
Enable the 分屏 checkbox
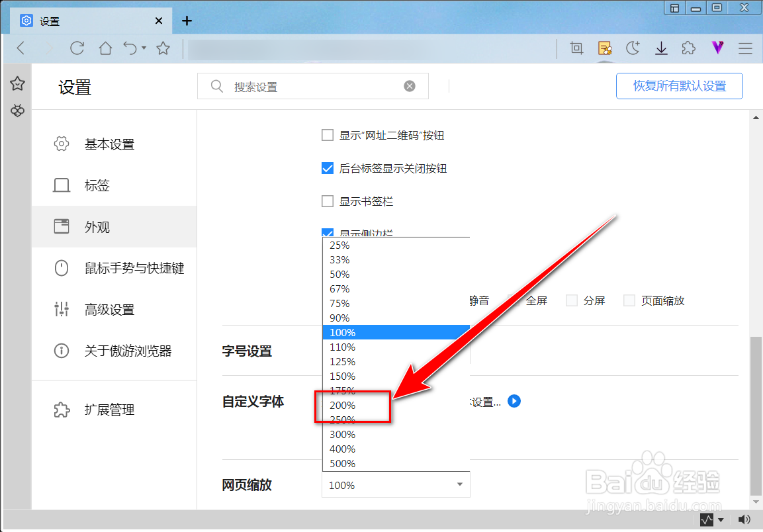click(x=571, y=300)
